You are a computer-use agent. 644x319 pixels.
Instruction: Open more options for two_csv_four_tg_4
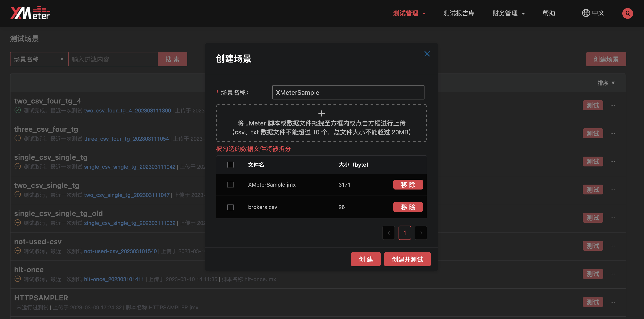[612, 105]
